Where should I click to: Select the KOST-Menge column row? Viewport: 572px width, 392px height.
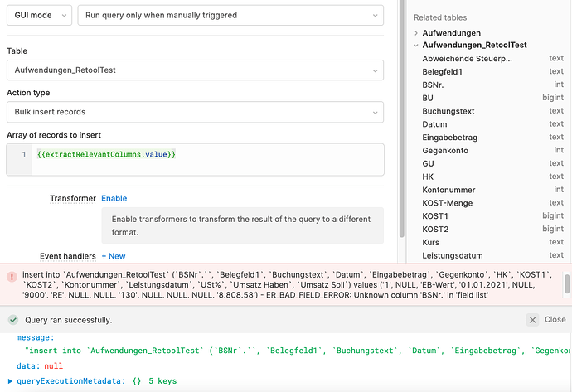point(492,203)
